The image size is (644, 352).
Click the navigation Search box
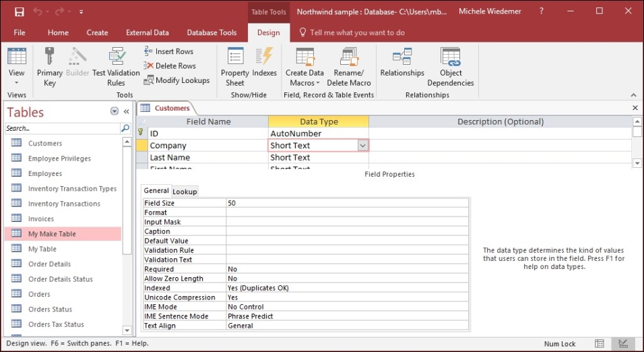[x=63, y=128]
